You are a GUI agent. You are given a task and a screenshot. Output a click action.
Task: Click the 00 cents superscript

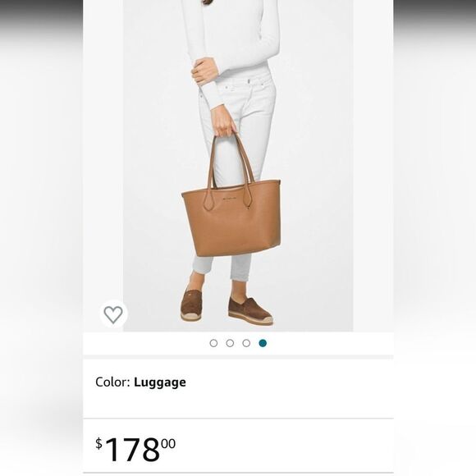[x=168, y=444]
